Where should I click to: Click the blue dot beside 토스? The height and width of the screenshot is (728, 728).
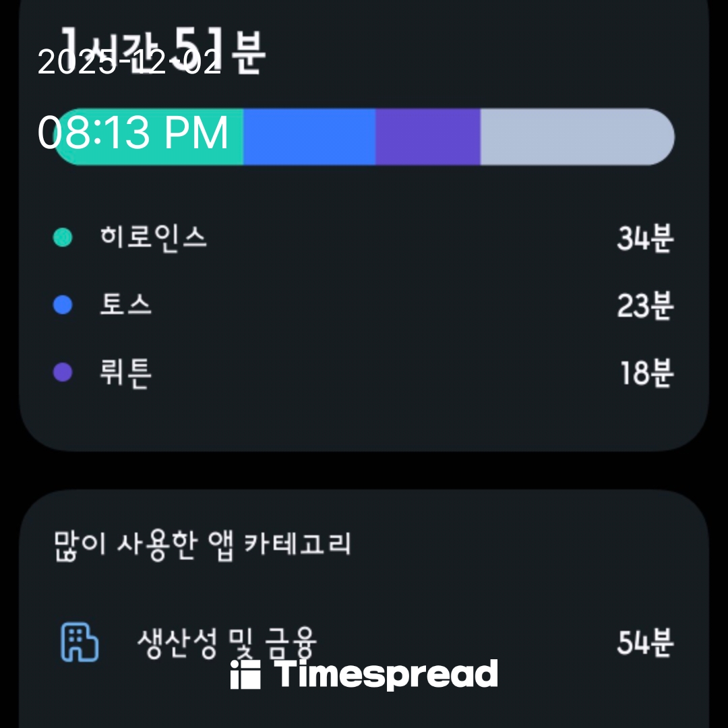(x=63, y=305)
